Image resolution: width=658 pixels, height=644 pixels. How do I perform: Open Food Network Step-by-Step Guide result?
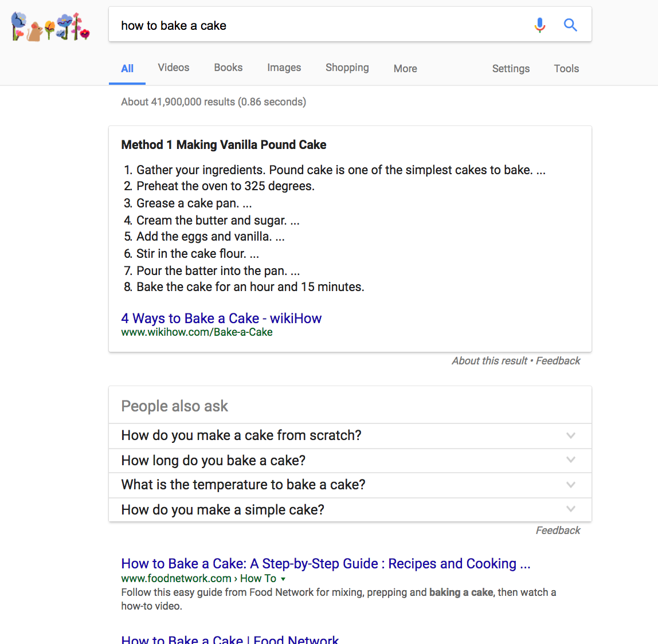[326, 564]
